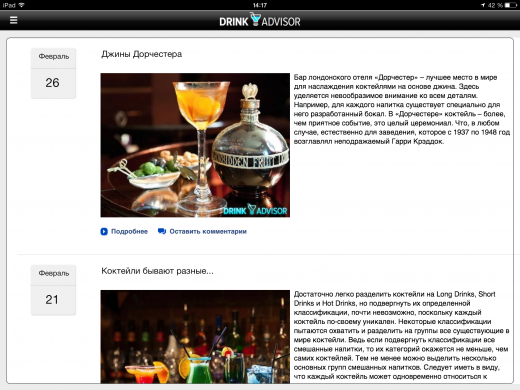This screenshot has height=390, width=520.
Task: Tap the Drink Advisor logo in header
Action: click(260, 20)
